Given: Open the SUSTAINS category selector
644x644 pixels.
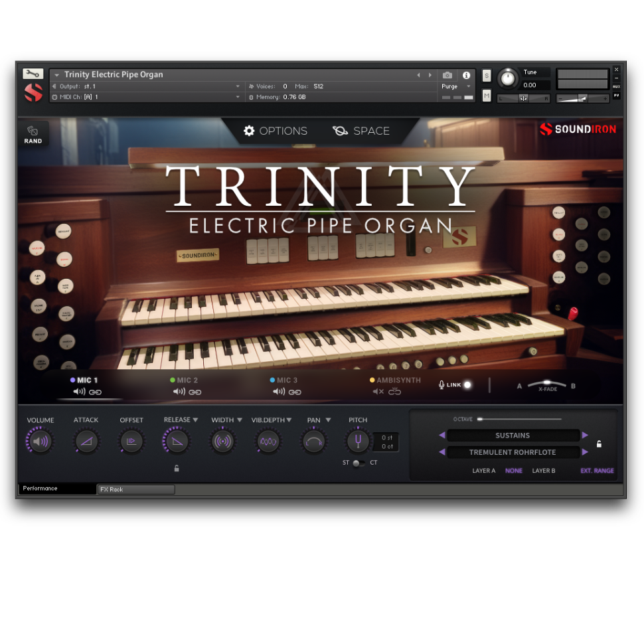Looking at the screenshot, I should tap(513, 436).
